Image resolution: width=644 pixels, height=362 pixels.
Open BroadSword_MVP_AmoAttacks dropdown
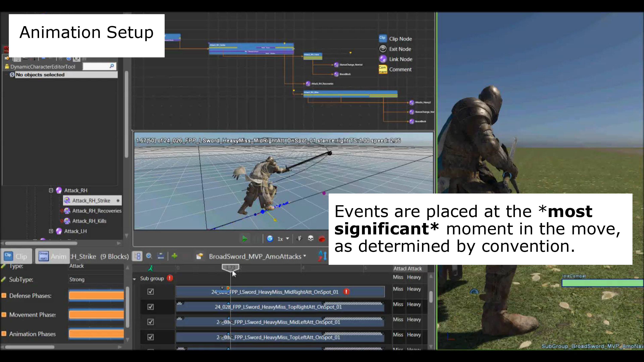258,256
